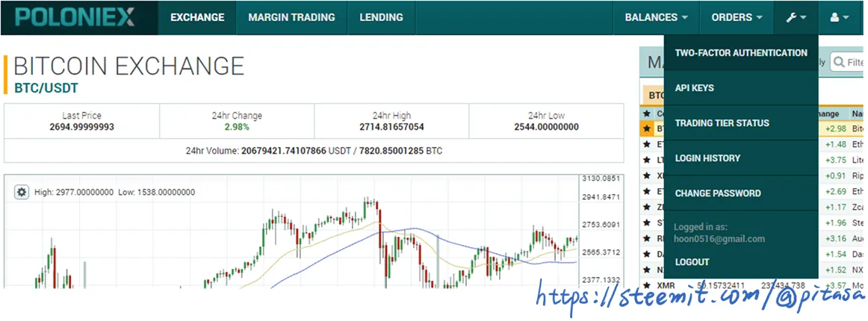Switch to Margin Trading tab

click(292, 18)
